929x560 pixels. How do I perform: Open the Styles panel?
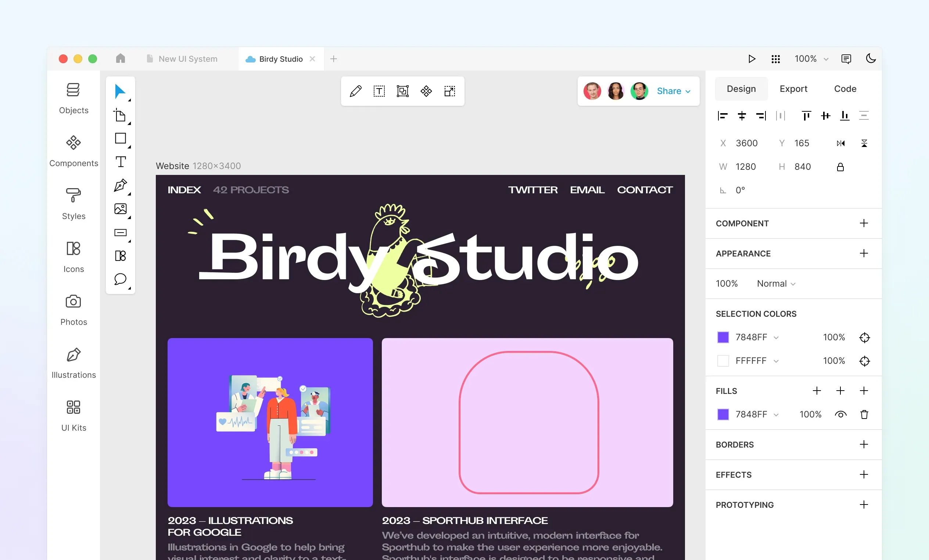coord(73,204)
